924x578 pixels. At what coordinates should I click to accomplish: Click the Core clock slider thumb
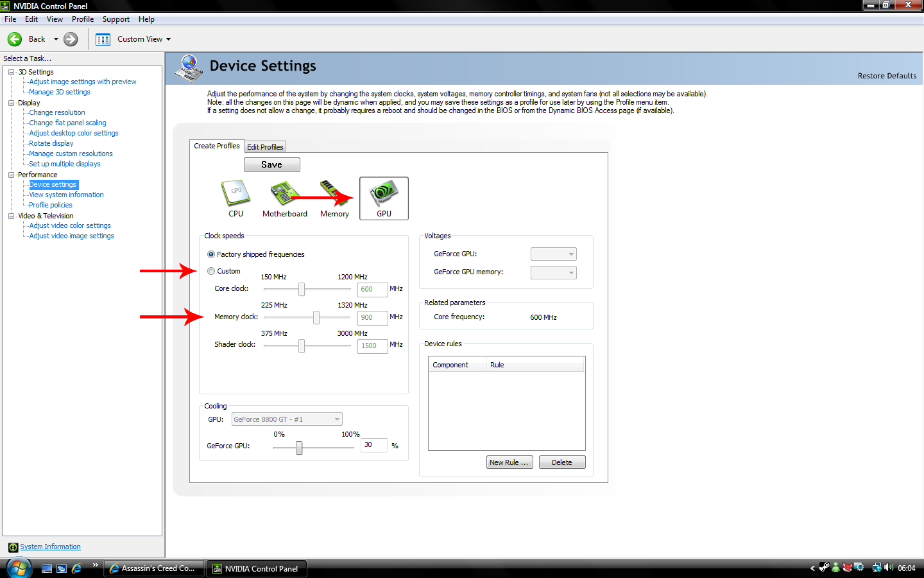[302, 290]
